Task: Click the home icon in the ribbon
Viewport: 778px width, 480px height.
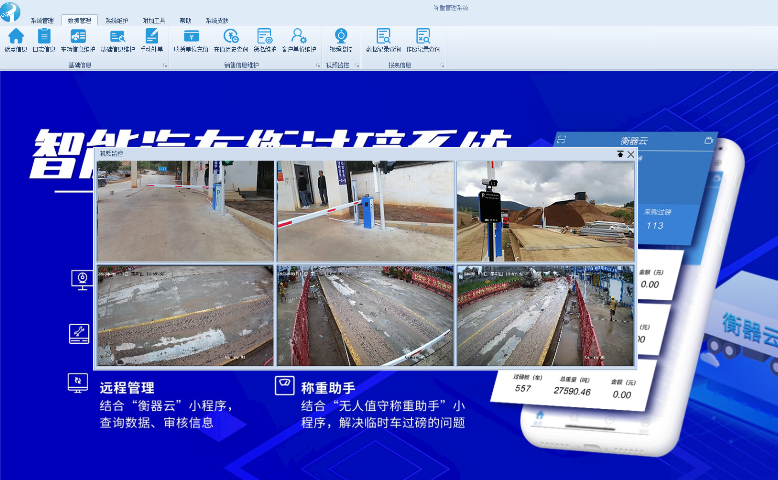Action: (15, 37)
